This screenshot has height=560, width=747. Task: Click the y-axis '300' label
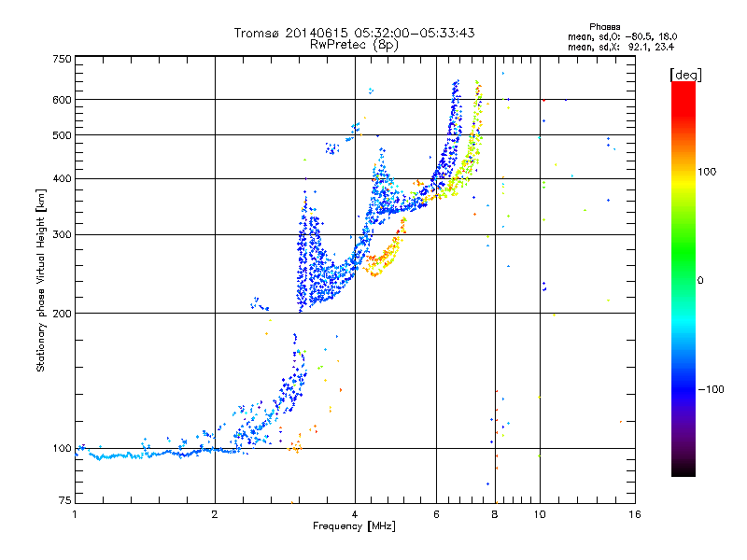pos(62,235)
